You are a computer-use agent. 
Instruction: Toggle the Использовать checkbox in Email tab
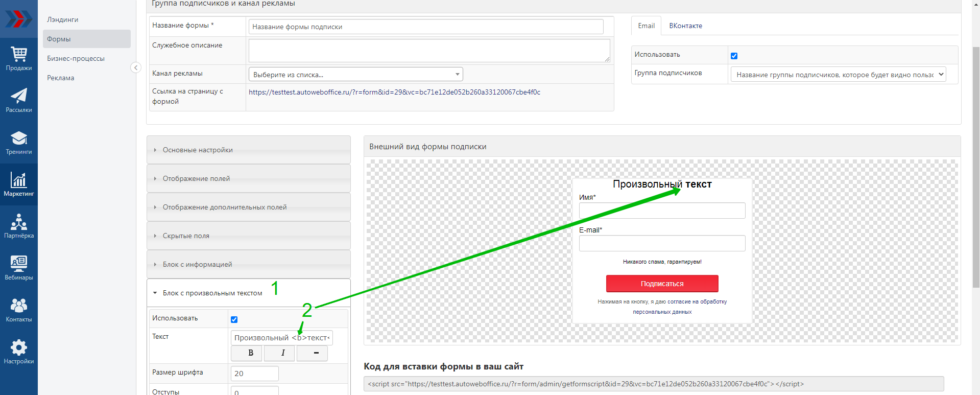[734, 56]
